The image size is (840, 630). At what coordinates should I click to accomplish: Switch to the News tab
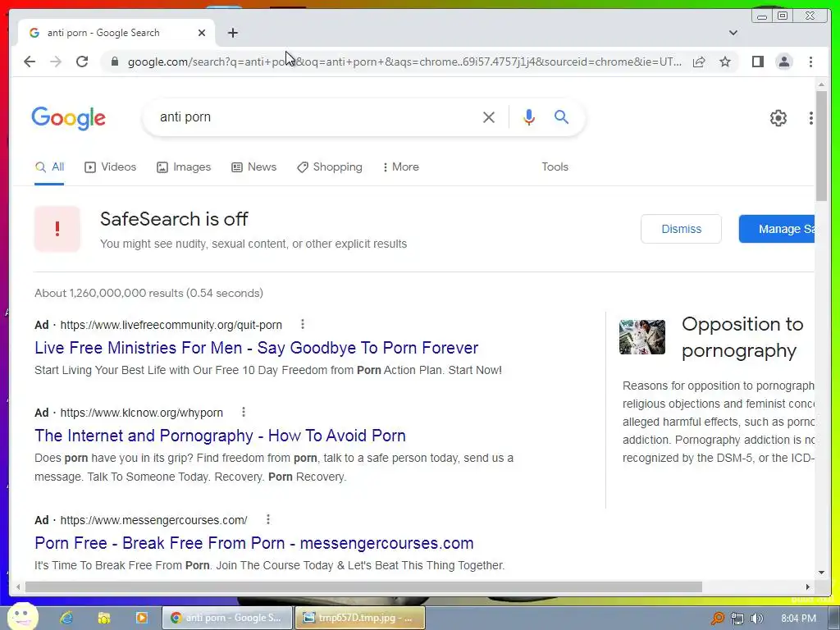point(254,167)
